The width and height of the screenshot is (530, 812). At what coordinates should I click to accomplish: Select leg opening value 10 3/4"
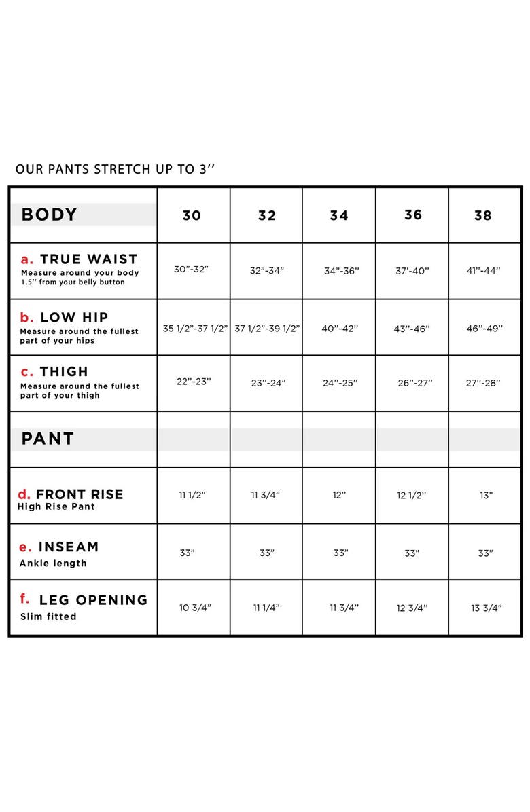195,608
